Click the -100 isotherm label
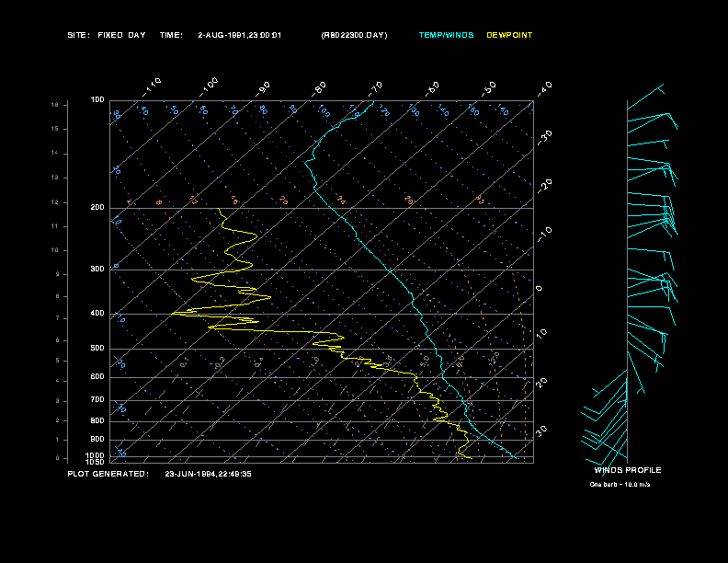Screen dimensions: 728x563 pos(209,87)
